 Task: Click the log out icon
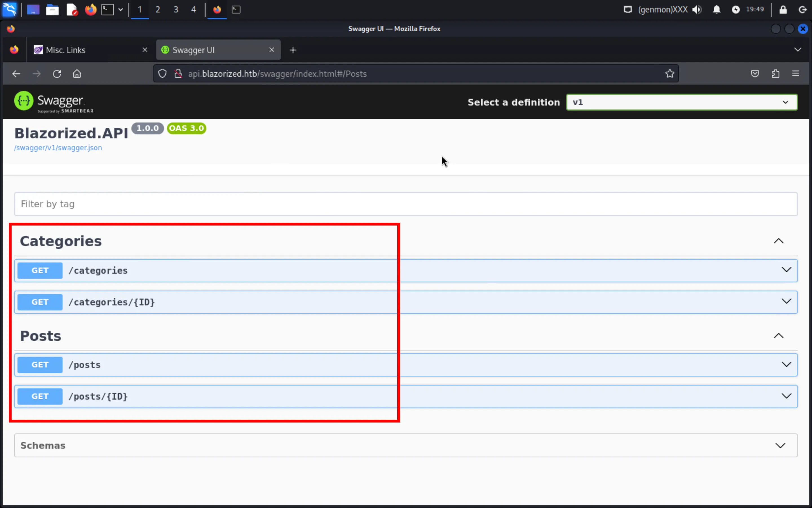click(802, 9)
